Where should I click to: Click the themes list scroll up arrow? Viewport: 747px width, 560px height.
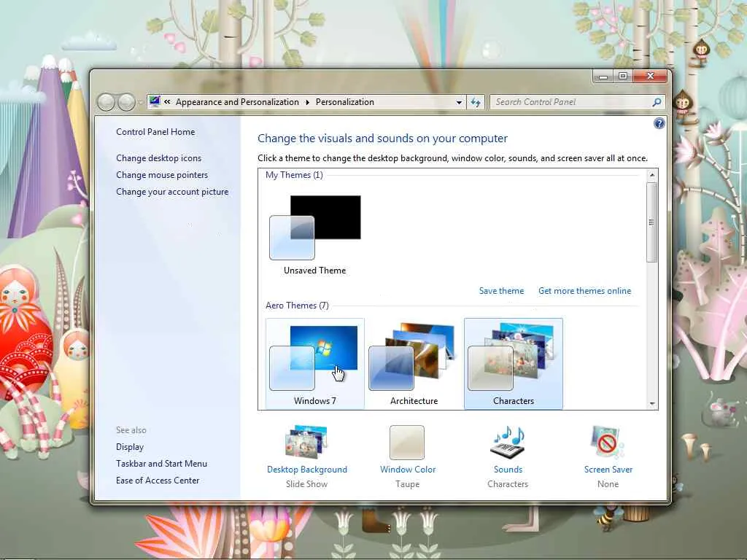point(652,175)
